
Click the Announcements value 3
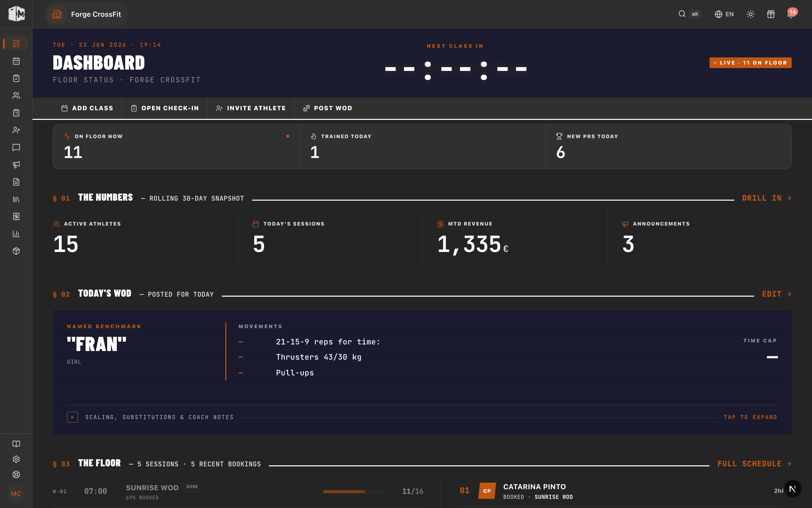[x=628, y=244]
